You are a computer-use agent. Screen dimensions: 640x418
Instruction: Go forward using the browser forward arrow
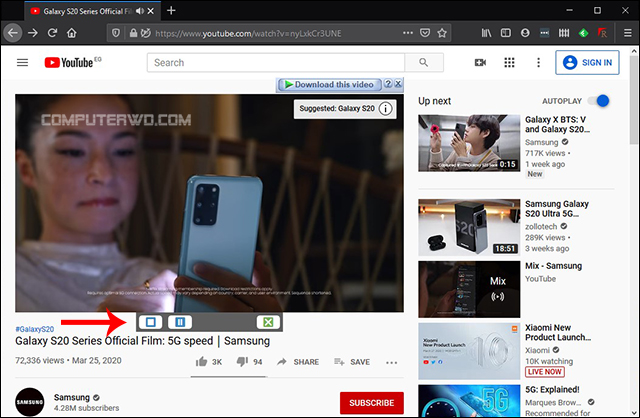tap(33, 33)
